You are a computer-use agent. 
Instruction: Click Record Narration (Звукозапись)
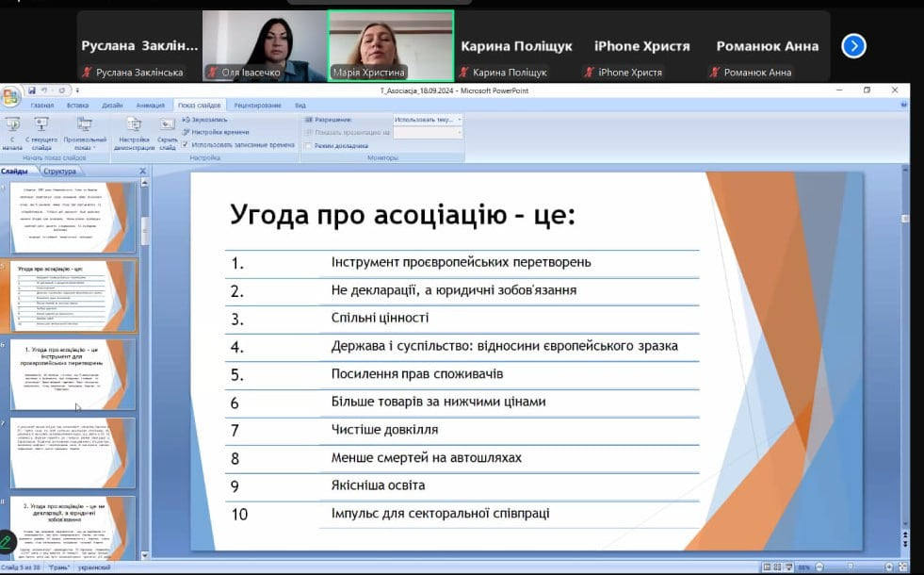207,121
